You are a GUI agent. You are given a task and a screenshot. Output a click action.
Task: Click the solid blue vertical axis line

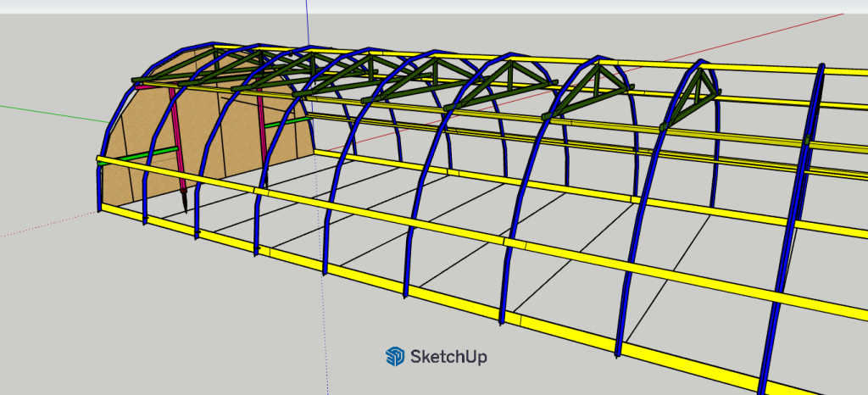click(306, 21)
